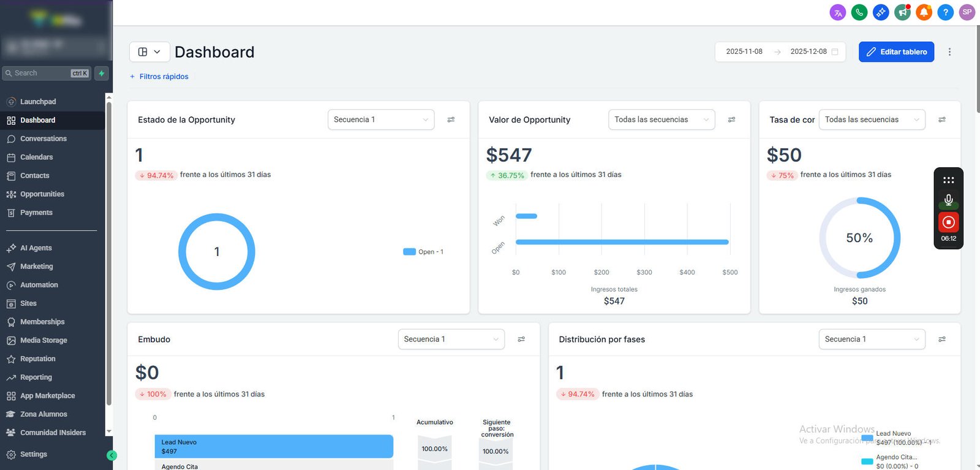
Task: Open Secuencia 1 dropdown in Estado de la Opportunity
Action: [x=381, y=119]
